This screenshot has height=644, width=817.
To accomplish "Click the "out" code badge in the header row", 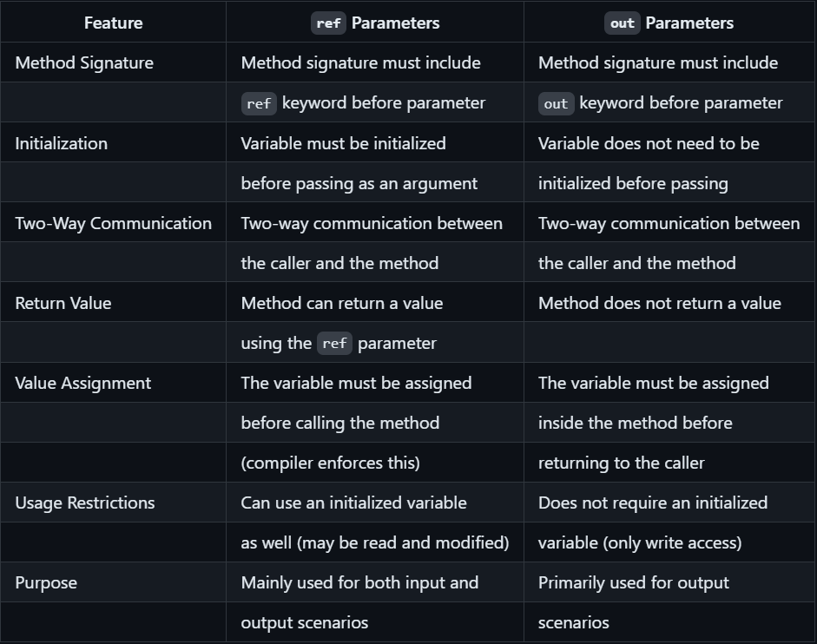I will 622,23.
